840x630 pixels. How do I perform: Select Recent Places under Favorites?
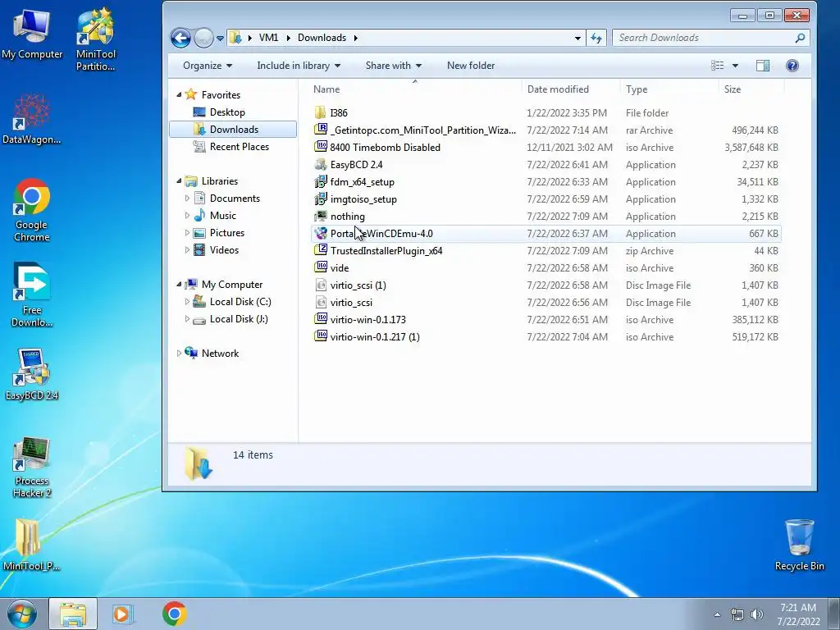tap(239, 146)
